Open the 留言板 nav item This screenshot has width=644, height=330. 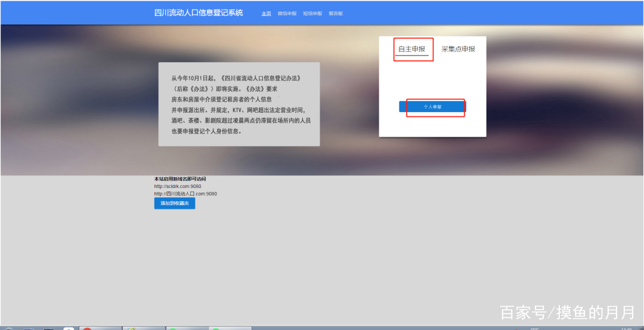[336, 14]
